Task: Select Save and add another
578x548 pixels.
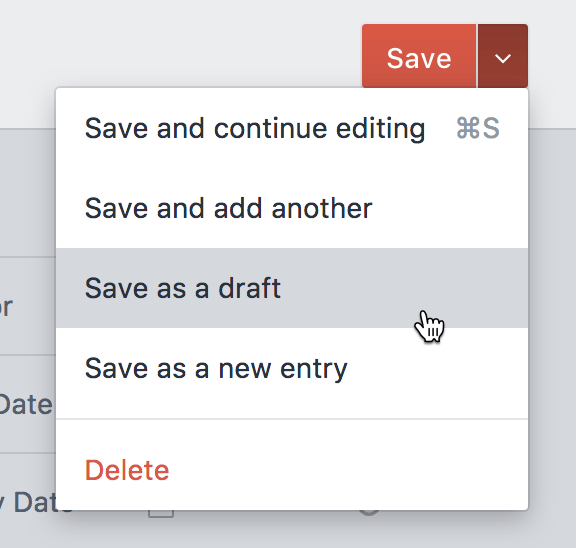Action: [292, 208]
